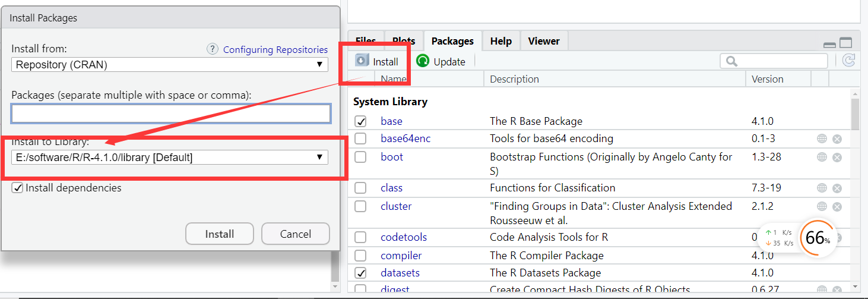The height and width of the screenshot is (299, 868).
Task: Switch to the Help tab
Action: [x=500, y=41]
